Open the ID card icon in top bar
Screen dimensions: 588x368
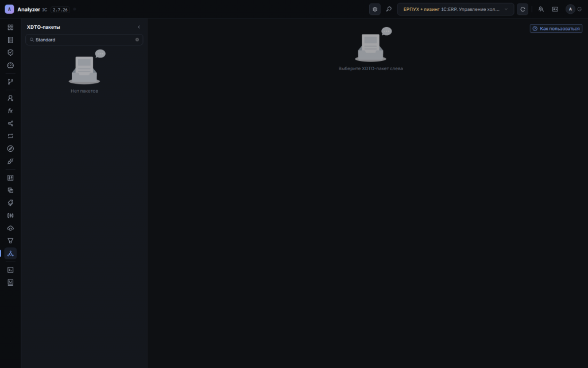pos(555,9)
